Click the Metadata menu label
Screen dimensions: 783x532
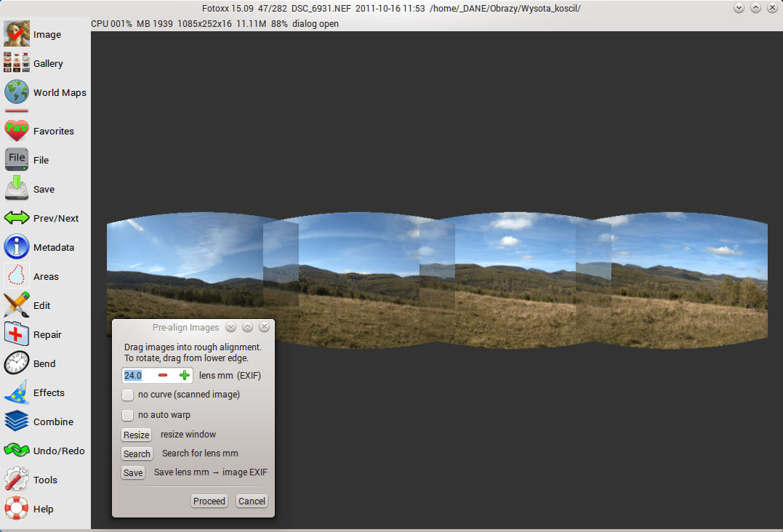coord(54,248)
